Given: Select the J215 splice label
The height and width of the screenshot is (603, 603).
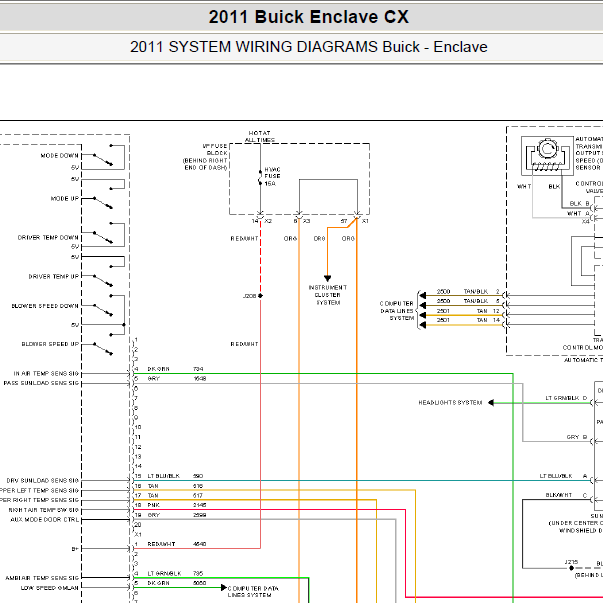Looking at the screenshot, I should pos(571,562).
